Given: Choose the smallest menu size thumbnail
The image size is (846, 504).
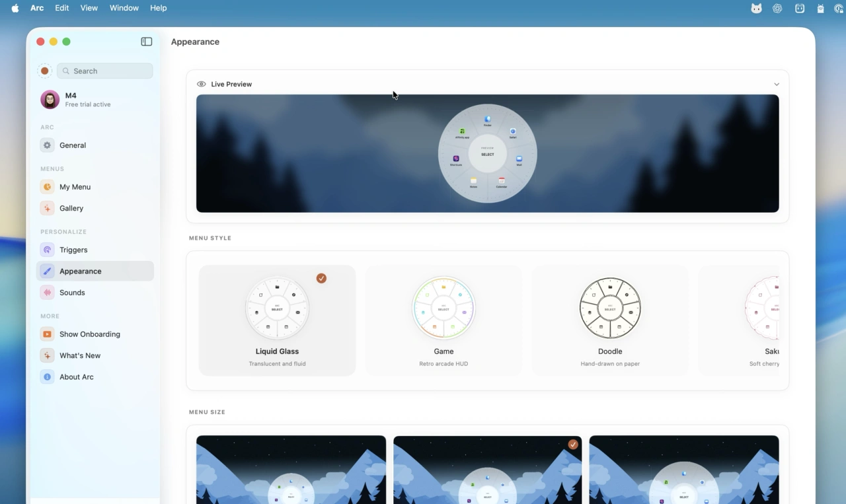Looking at the screenshot, I should [291, 470].
